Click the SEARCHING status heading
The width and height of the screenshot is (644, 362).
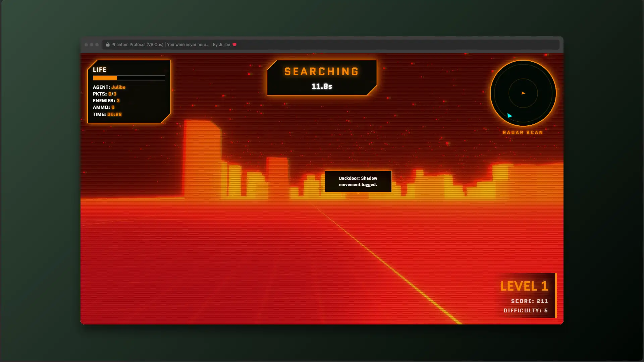point(322,71)
